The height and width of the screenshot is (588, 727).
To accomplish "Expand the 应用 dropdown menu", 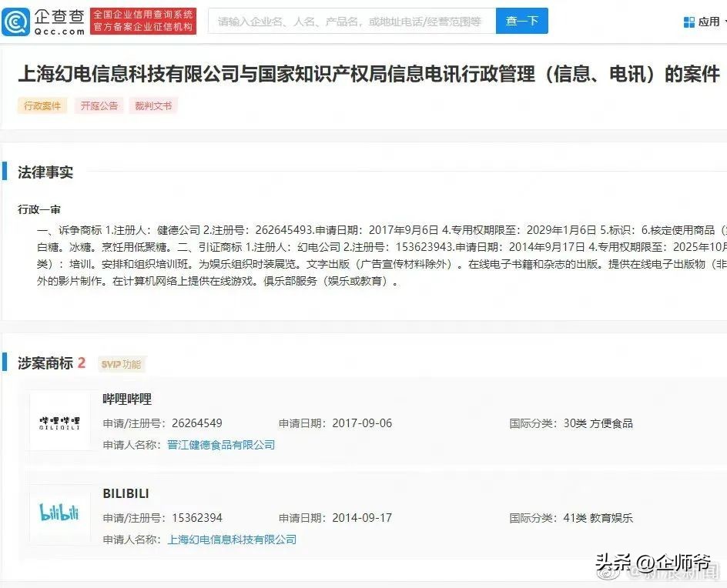I will [x=707, y=21].
